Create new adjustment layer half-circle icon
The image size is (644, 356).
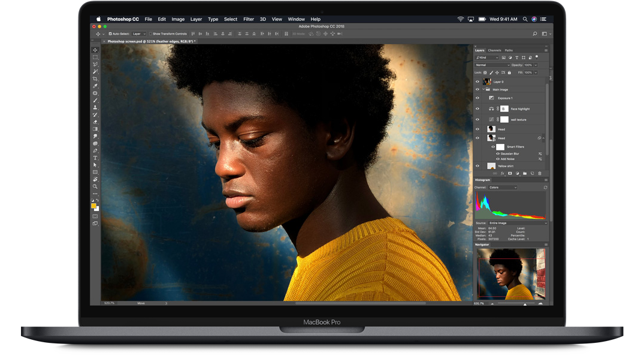click(518, 173)
